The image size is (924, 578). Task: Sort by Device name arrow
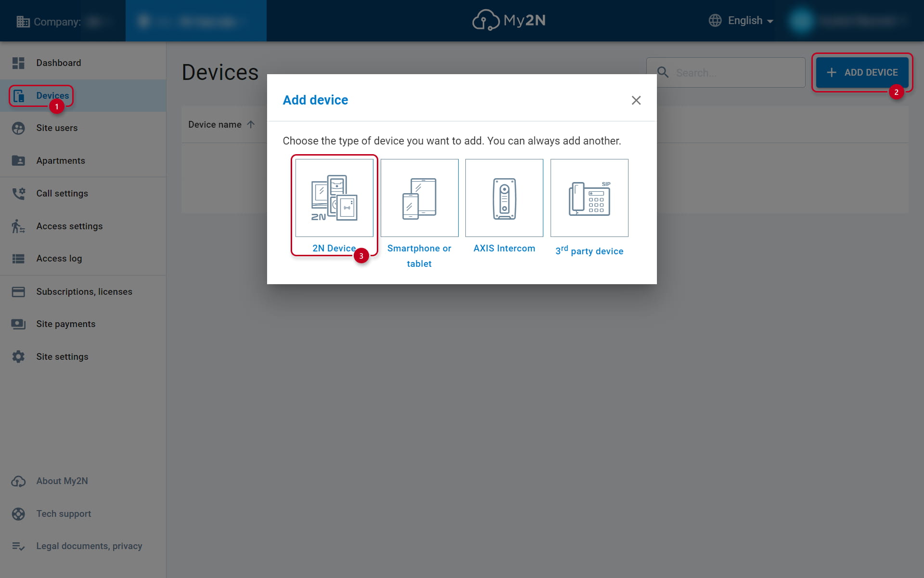pos(251,124)
